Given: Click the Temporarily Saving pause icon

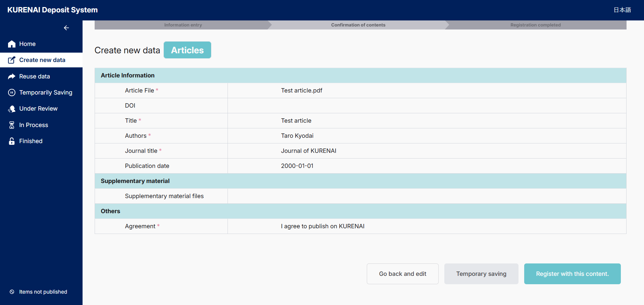Looking at the screenshot, I should [12, 93].
